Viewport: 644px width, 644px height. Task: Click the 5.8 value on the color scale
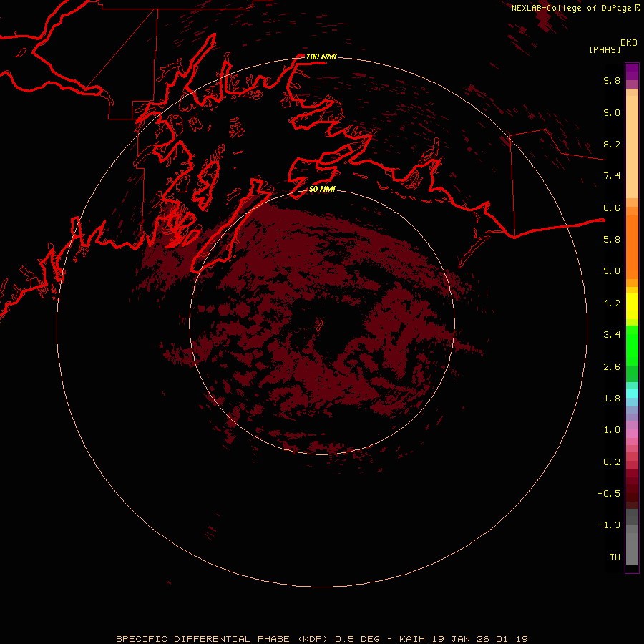pos(612,240)
